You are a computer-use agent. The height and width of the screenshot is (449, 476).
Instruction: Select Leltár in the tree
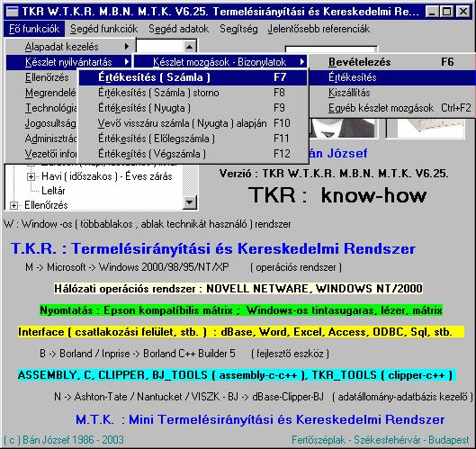click(53, 191)
